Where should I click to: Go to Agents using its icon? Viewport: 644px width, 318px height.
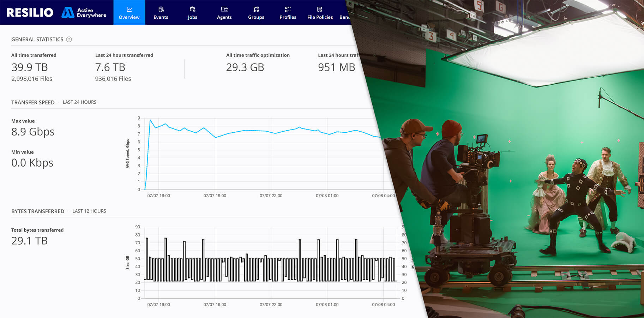[224, 9]
